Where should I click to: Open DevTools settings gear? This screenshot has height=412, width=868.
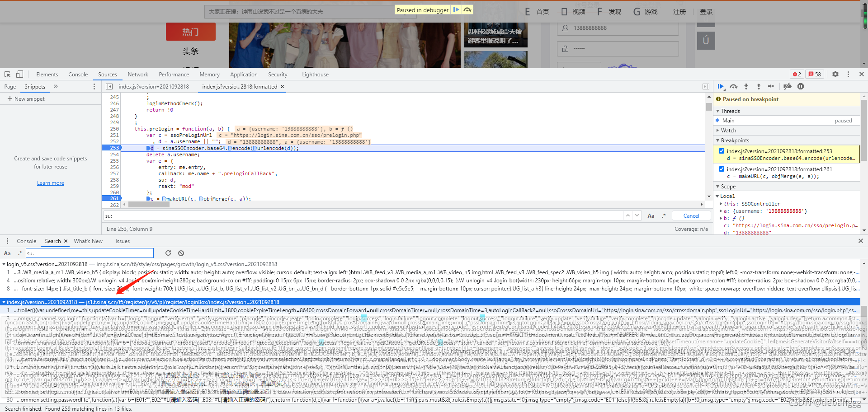click(x=835, y=74)
